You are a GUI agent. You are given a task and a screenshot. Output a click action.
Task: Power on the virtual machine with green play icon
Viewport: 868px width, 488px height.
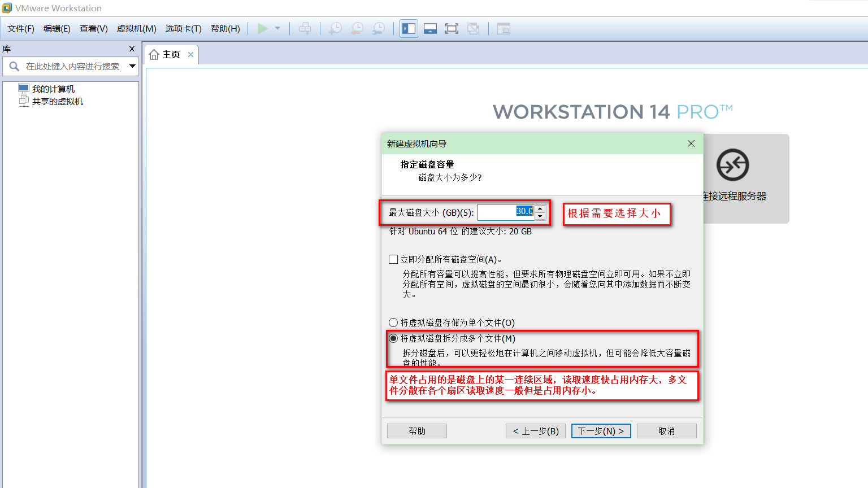coord(262,28)
